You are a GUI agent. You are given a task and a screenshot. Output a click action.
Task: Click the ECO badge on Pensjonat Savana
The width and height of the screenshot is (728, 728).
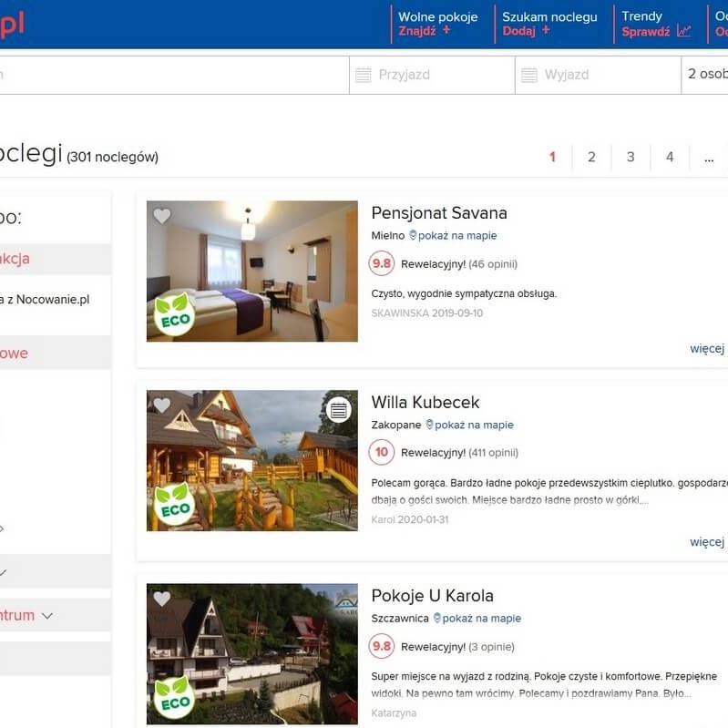(173, 313)
